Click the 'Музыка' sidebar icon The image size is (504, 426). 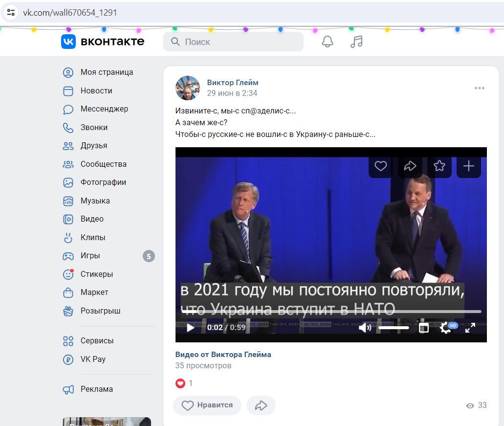tap(68, 201)
